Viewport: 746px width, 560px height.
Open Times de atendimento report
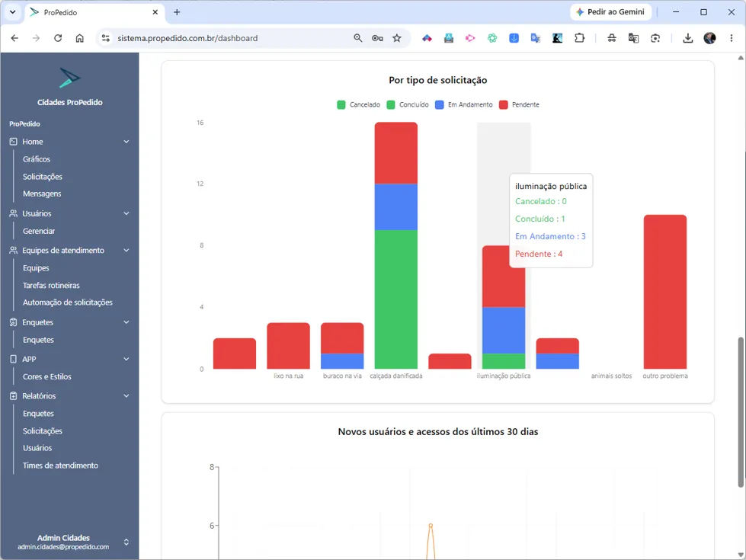point(60,466)
